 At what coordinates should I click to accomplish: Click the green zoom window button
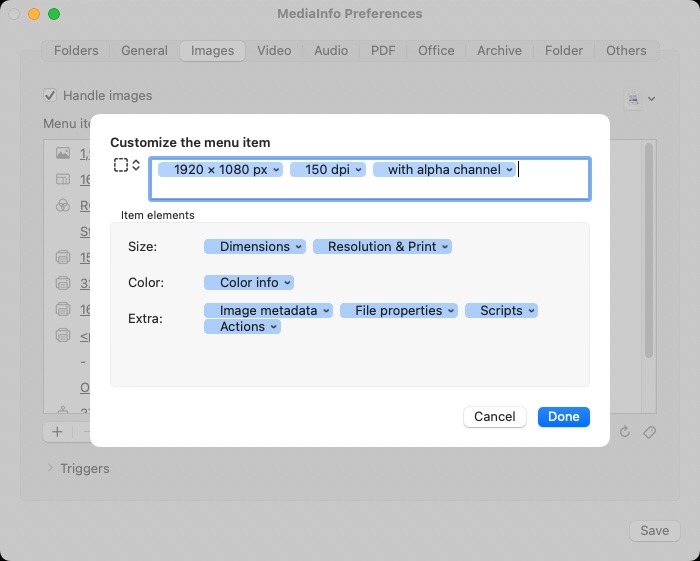click(54, 14)
